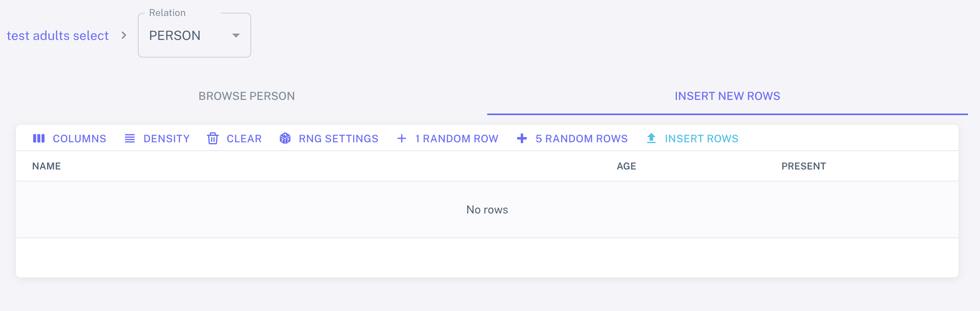The image size is (980, 311).
Task: Sort by the AGE column header
Action: [626, 166]
